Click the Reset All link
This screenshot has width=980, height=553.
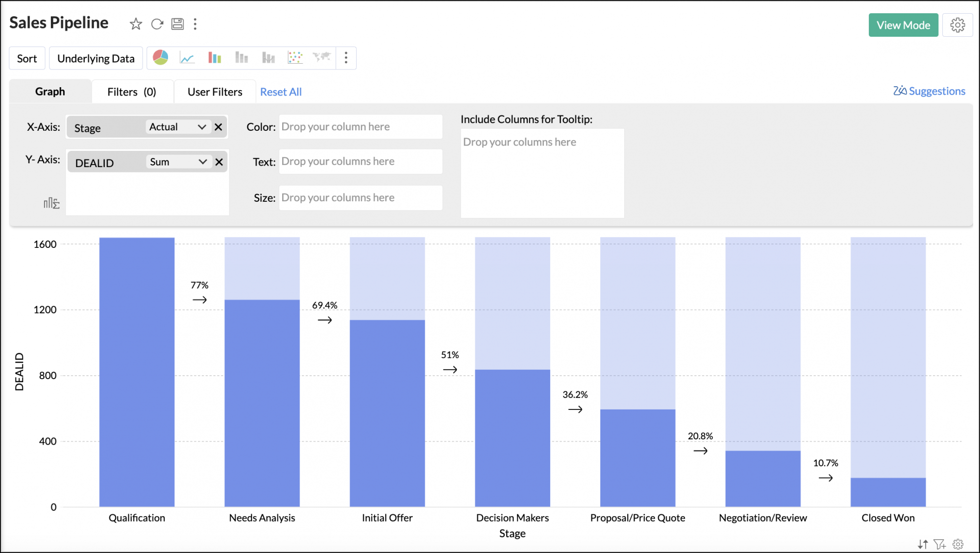281,92
